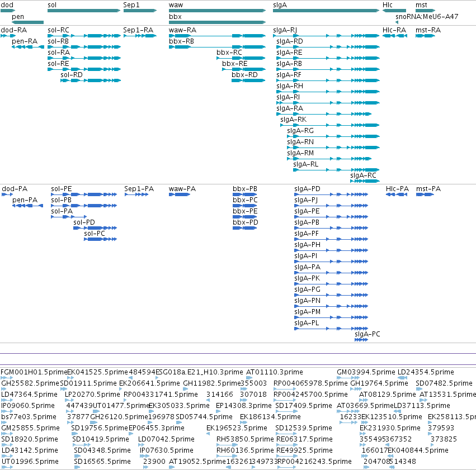Click the waw-RA transcript
Screen dimensions: 476x470
218,36
